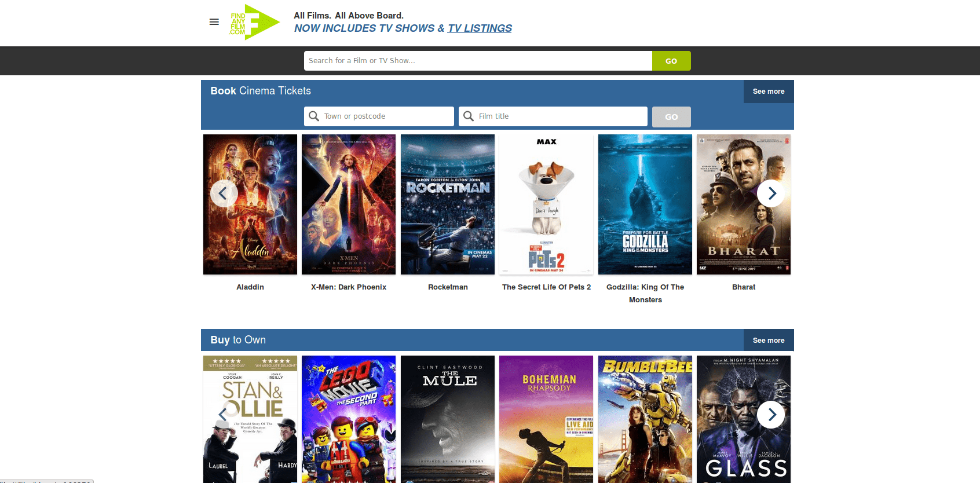Show previous titles in Buy to Own carousel
Image resolution: width=980 pixels, height=483 pixels.
pyautogui.click(x=224, y=415)
